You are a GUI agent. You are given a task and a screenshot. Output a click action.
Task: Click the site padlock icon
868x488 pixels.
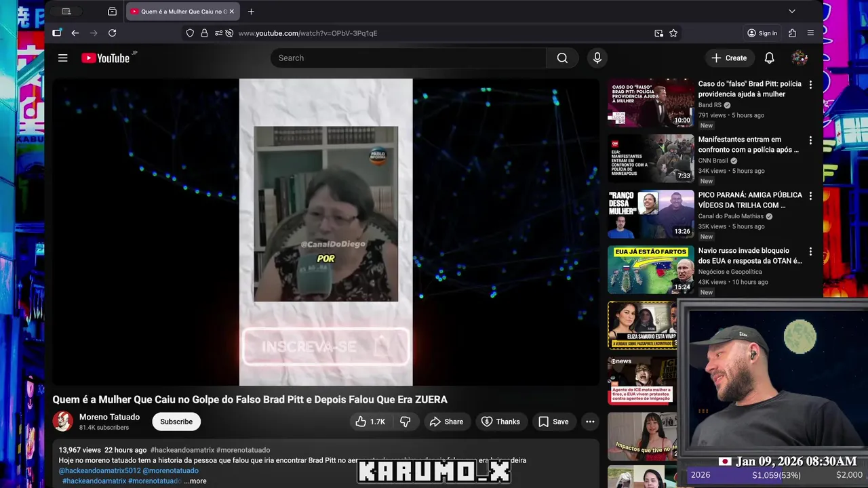(204, 33)
